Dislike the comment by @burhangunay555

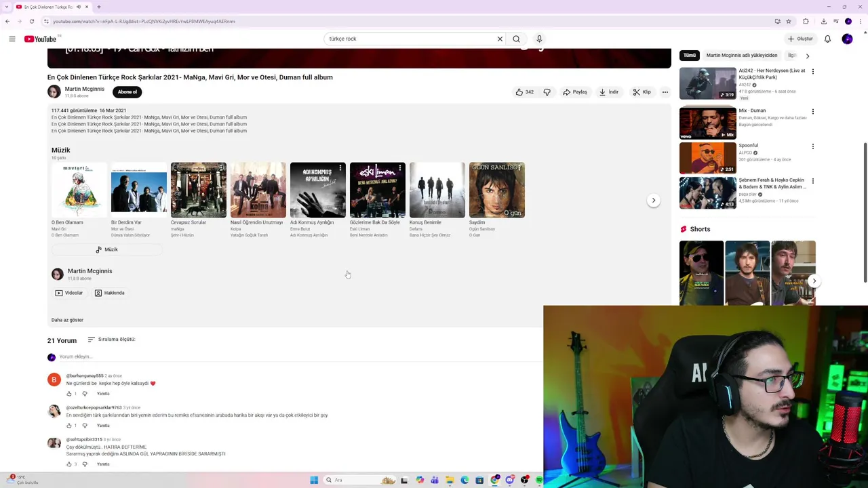tap(85, 394)
